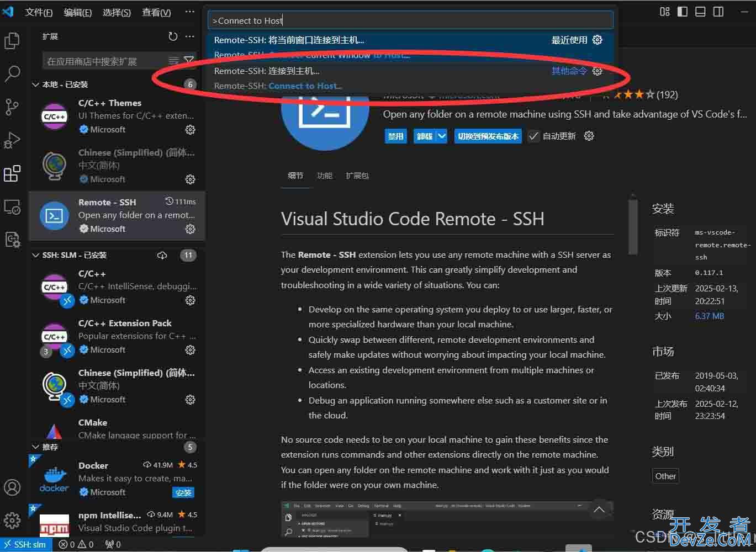
Task: Install in SSH: SLM cloud download icon
Action: click(162, 255)
